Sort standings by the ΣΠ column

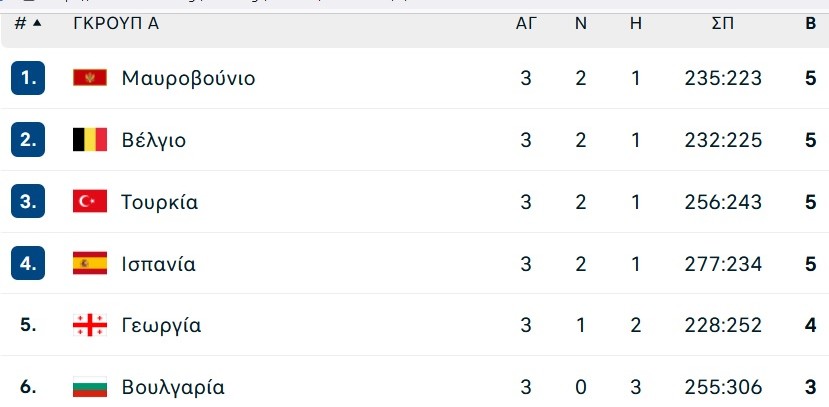pos(723,24)
